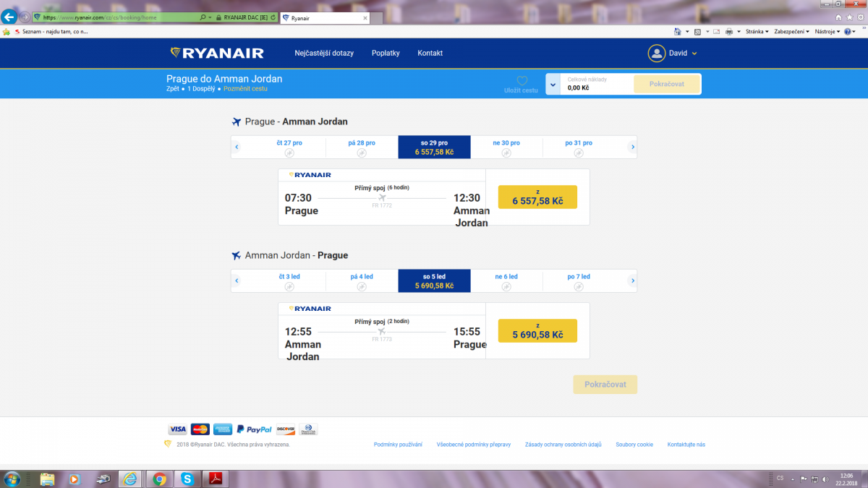Select the ne 6 led return date tab
The height and width of the screenshot is (488, 868).
pyautogui.click(x=506, y=281)
